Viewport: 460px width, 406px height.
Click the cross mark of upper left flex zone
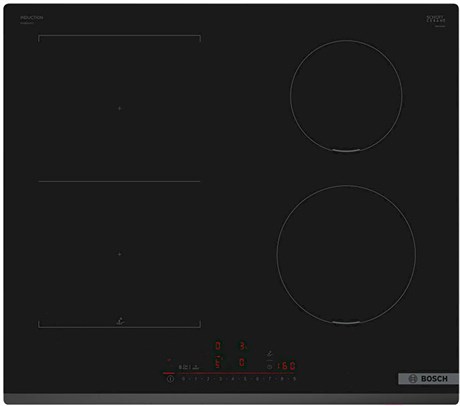[120, 108]
